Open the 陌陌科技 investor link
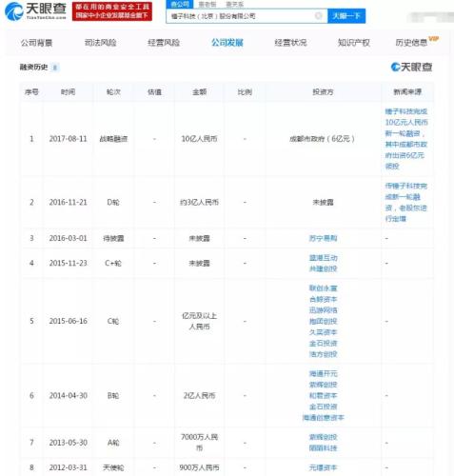454x476 pixels. pyautogui.click(x=323, y=448)
